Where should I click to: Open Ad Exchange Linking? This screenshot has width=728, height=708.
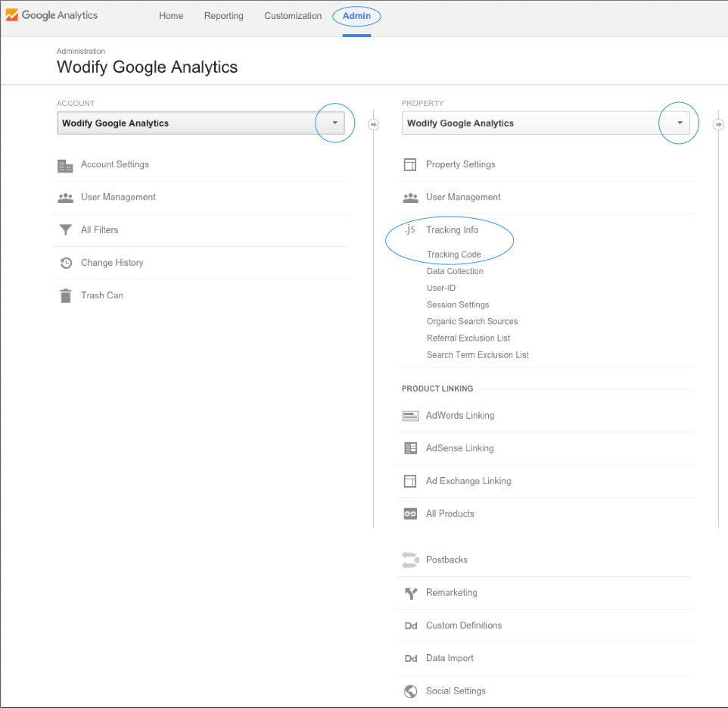[468, 481]
